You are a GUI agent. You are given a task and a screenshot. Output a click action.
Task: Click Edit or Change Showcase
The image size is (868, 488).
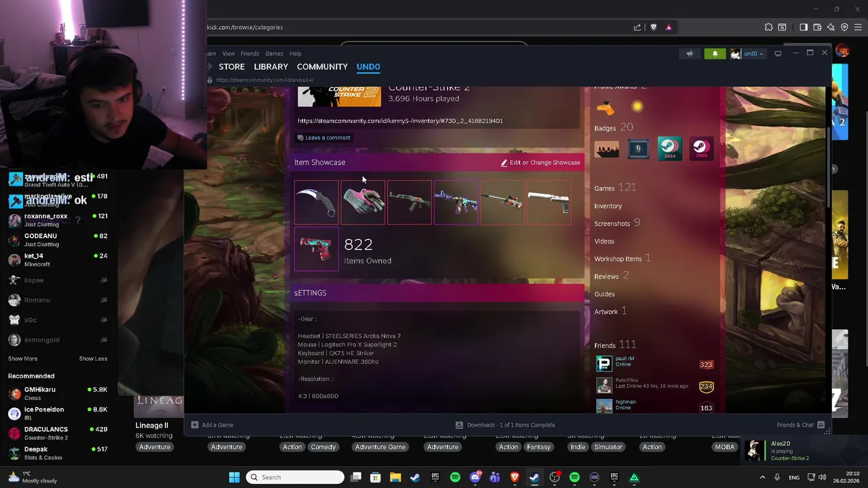tap(540, 163)
